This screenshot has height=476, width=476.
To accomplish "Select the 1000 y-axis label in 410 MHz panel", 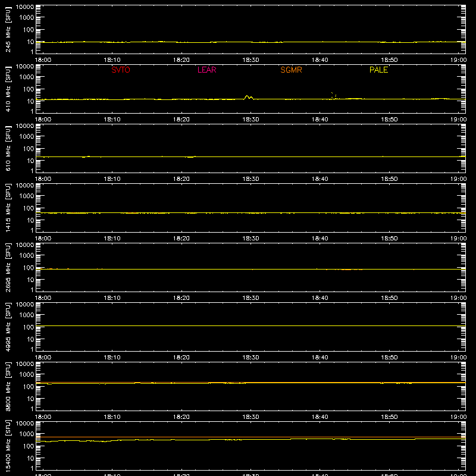I will click(27, 77).
